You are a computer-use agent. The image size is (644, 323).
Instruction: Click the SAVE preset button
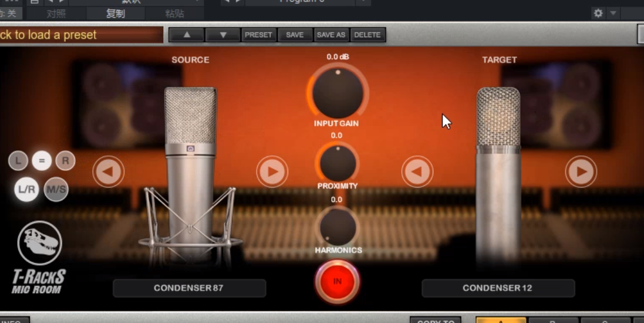pos(295,35)
